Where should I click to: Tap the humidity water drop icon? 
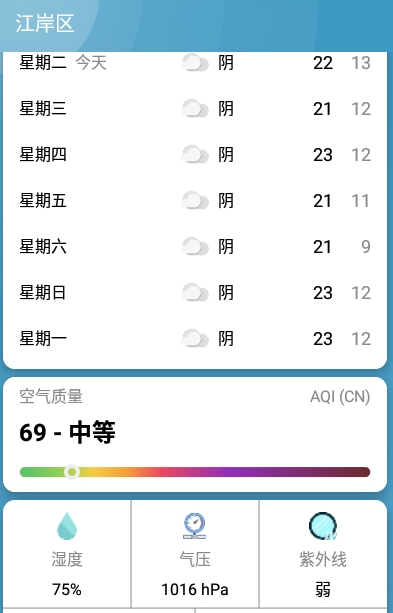pyautogui.click(x=67, y=526)
